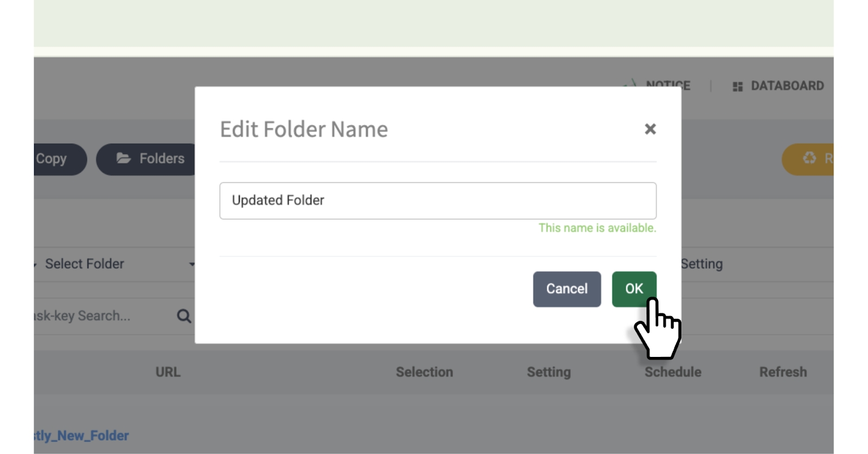Viewport: 868px width, 454px height.
Task: Click the magnifying glass search icon
Action: coord(184,316)
